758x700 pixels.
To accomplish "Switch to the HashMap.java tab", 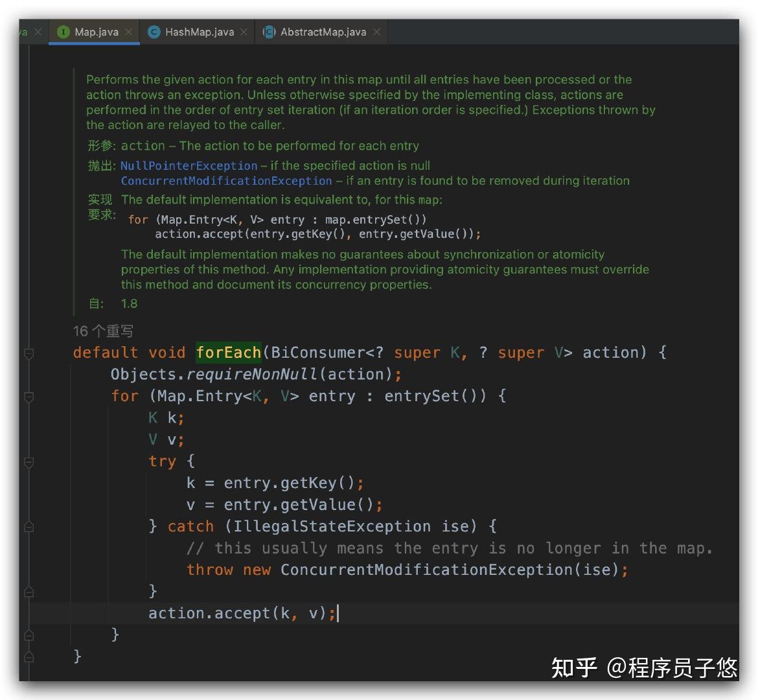I will [199, 32].
